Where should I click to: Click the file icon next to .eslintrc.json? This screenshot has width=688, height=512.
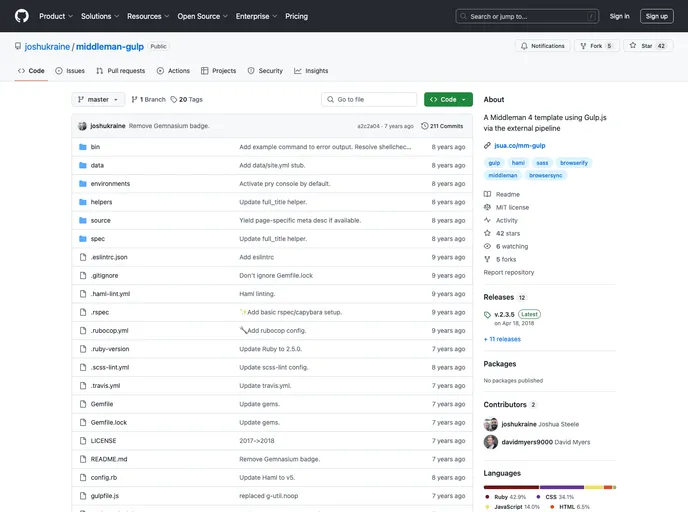82,257
